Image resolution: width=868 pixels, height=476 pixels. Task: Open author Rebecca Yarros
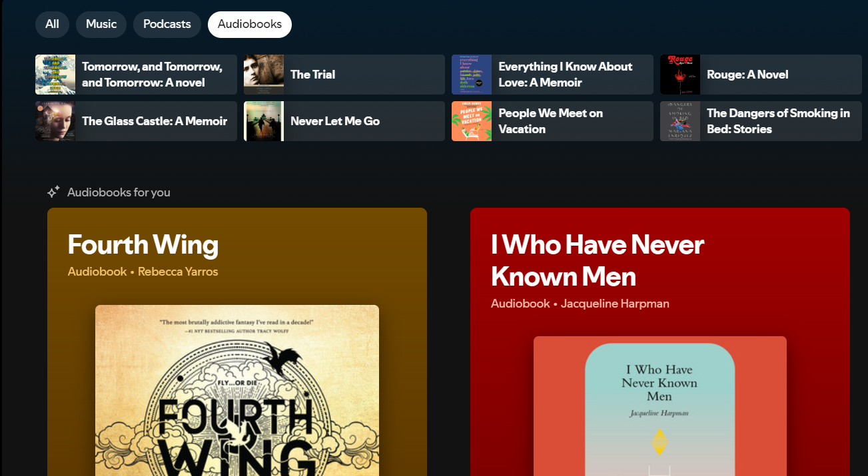pos(178,272)
